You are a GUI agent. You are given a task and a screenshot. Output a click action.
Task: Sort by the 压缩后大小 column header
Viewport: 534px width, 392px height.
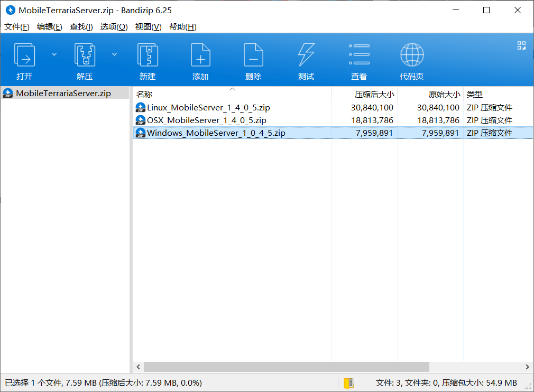point(364,94)
